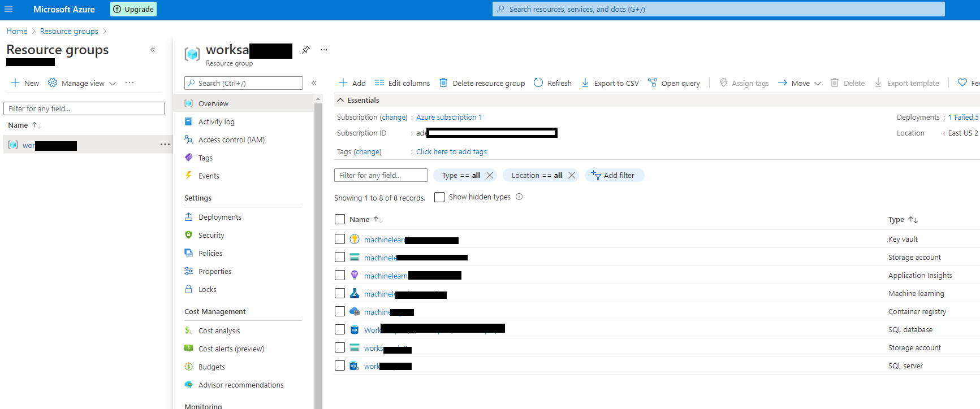Collapse the Essentials section
Image resolution: width=980 pixels, height=409 pixels.
click(340, 100)
